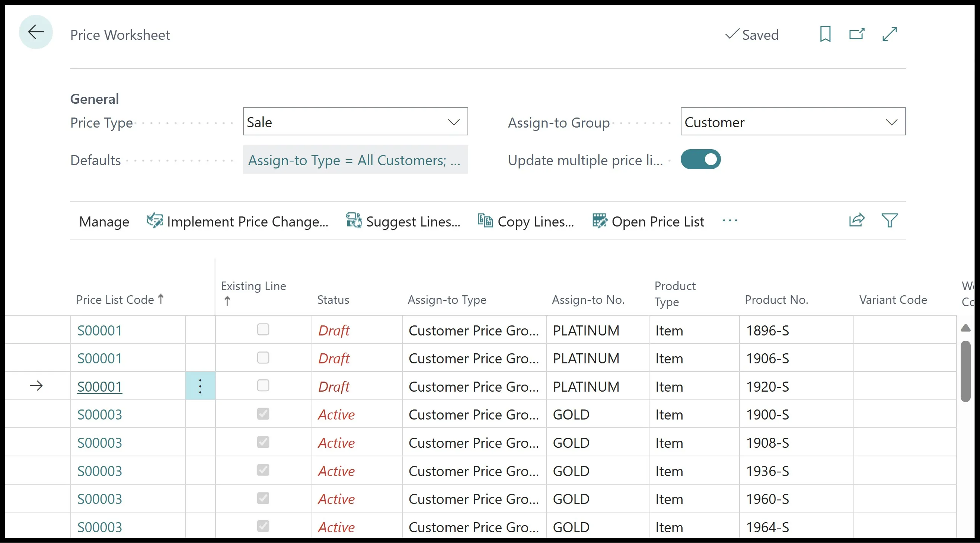Show more toolbar actions via the ellipsis
This screenshot has width=980, height=543.
coord(730,221)
